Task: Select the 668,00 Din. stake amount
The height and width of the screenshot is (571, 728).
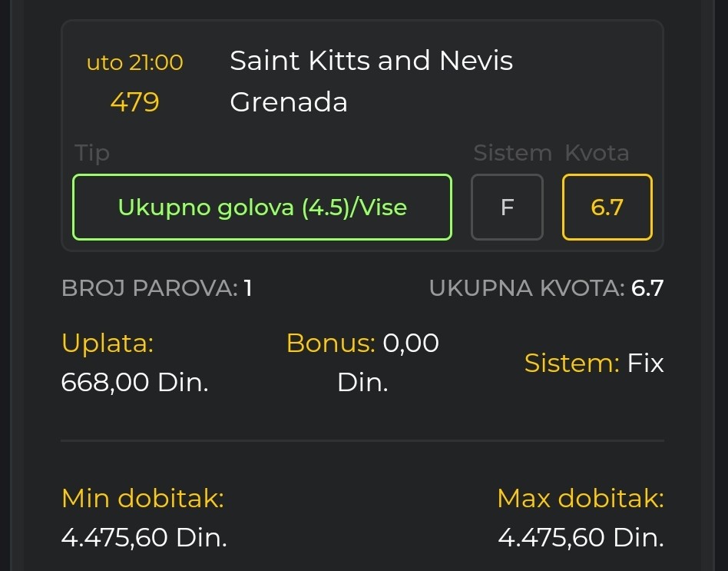Action: point(134,383)
